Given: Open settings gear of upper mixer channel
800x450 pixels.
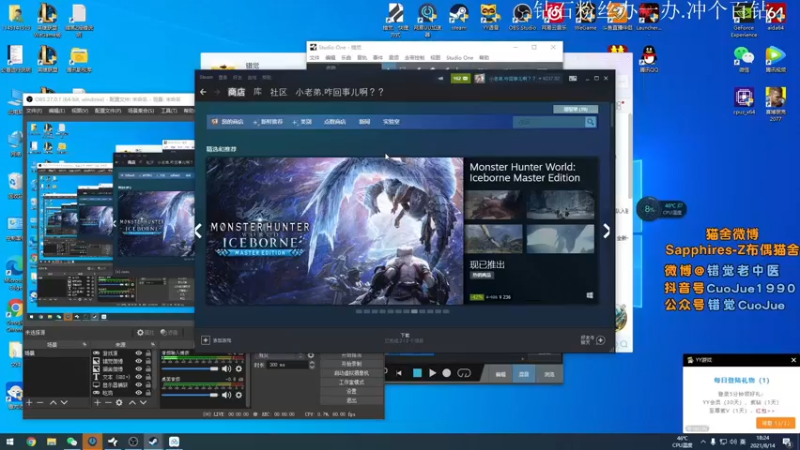Looking at the screenshot, I should pos(238,368).
